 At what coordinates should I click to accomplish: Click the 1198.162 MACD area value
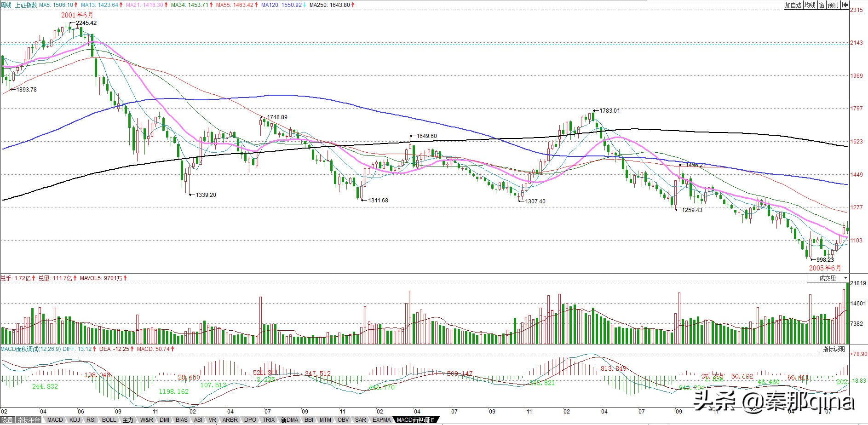tap(173, 391)
